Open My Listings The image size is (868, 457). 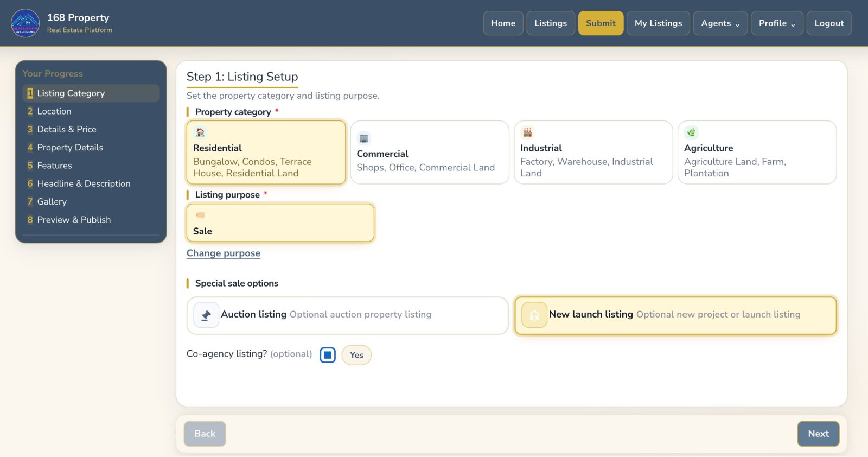point(658,23)
